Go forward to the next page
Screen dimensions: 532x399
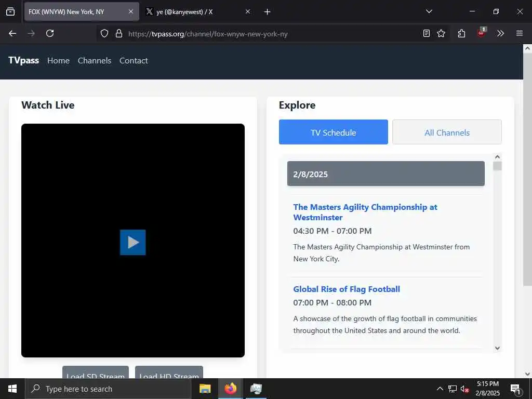[31, 33]
